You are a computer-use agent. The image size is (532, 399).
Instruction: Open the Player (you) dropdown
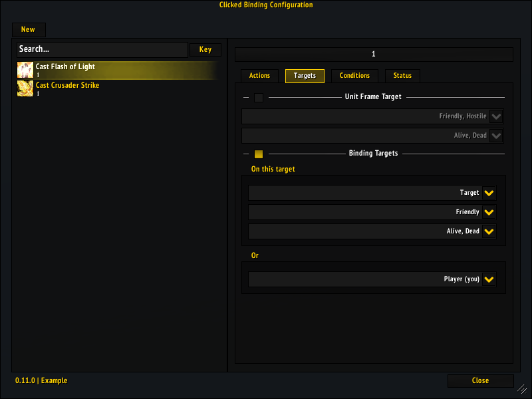(x=372, y=279)
